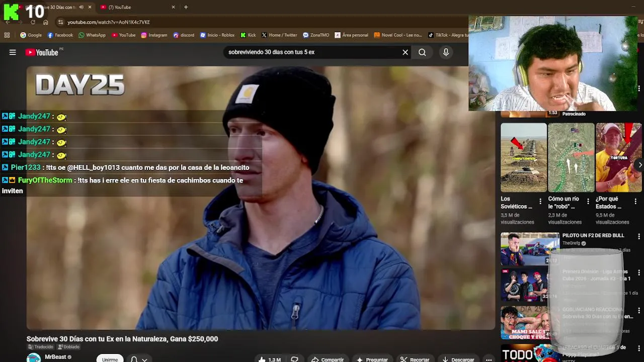Open Primera División Liga Astros thumbnail
This screenshot has width=644, height=362.
[x=530, y=285]
